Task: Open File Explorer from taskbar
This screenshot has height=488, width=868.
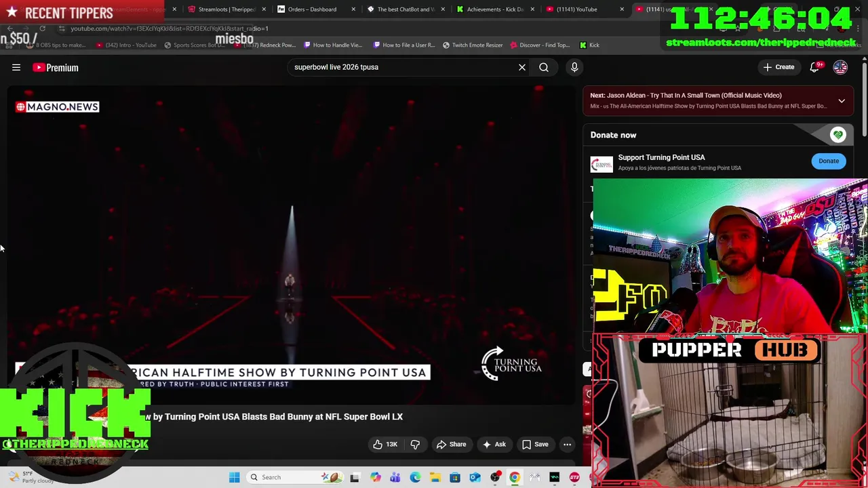Action: pos(435,477)
